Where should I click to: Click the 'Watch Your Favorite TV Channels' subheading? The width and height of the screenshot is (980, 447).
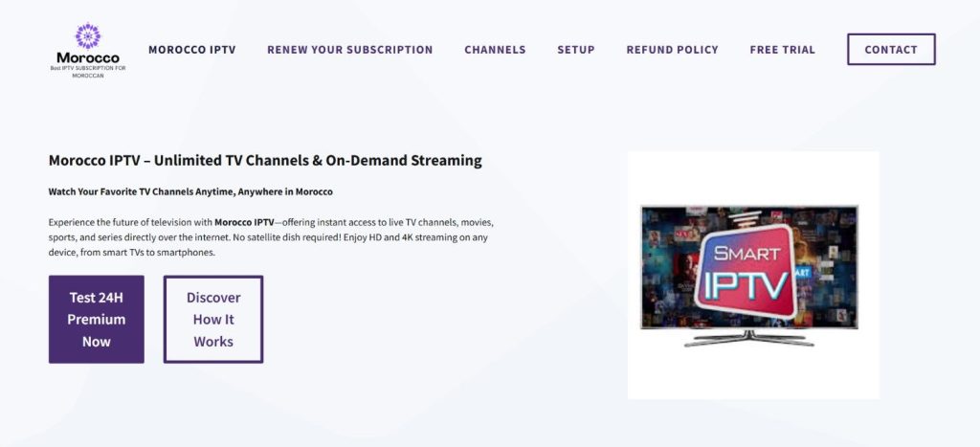click(x=190, y=191)
